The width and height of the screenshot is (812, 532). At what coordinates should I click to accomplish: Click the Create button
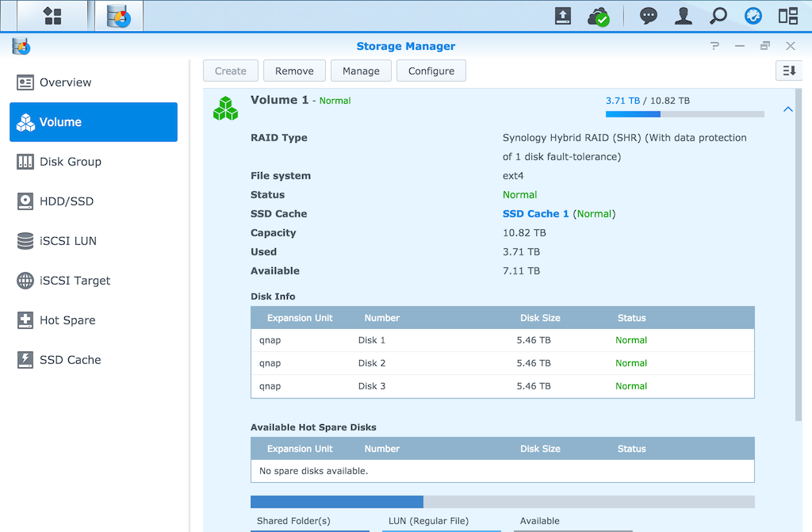tap(231, 71)
